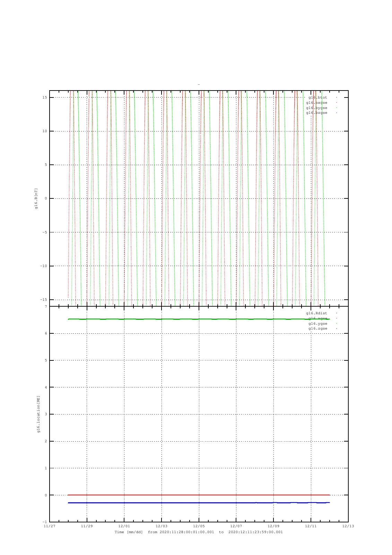Click the 3 tick on the location axis
392x555 pixels.
click(x=46, y=414)
